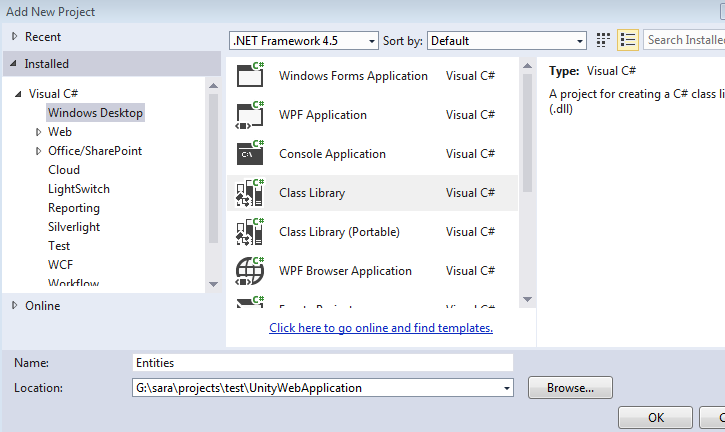This screenshot has height=432, width=725.
Task: Click Visual C# language cell for Console Application
Action: point(470,154)
